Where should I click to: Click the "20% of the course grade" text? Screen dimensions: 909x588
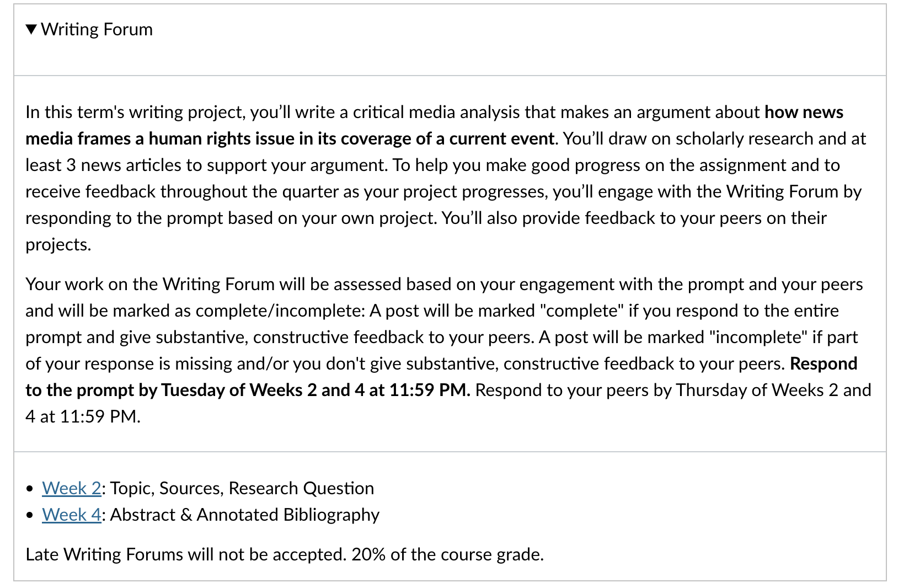pyautogui.click(x=447, y=554)
